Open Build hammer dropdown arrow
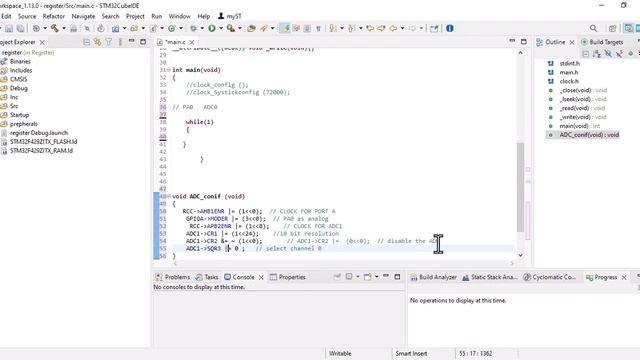This screenshot has height=360, width=640. 64,28
